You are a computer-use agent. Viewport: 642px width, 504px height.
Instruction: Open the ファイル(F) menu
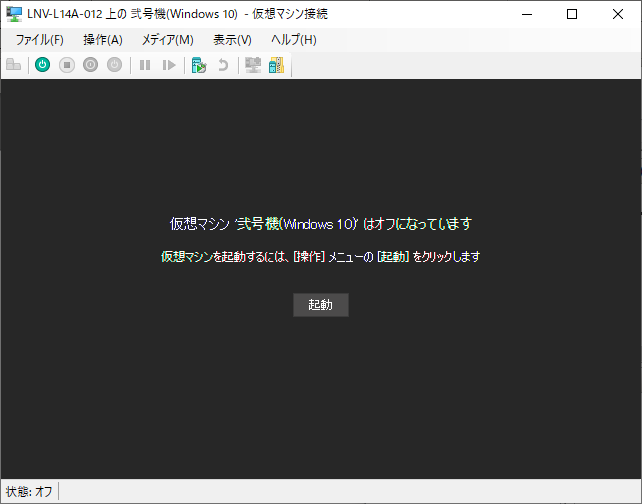(x=39, y=40)
